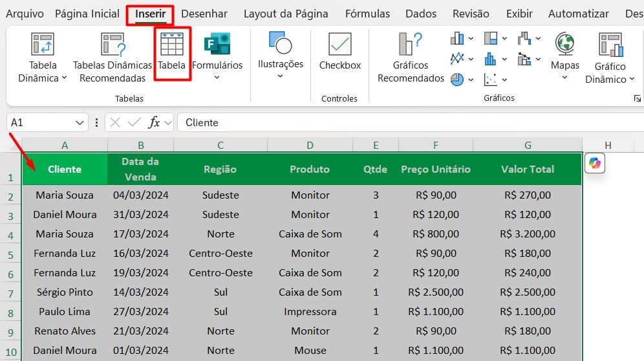Screen dimensions: 644x361
Task: Expand the Ilustrações dropdown arrow
Action: [280, 76]
